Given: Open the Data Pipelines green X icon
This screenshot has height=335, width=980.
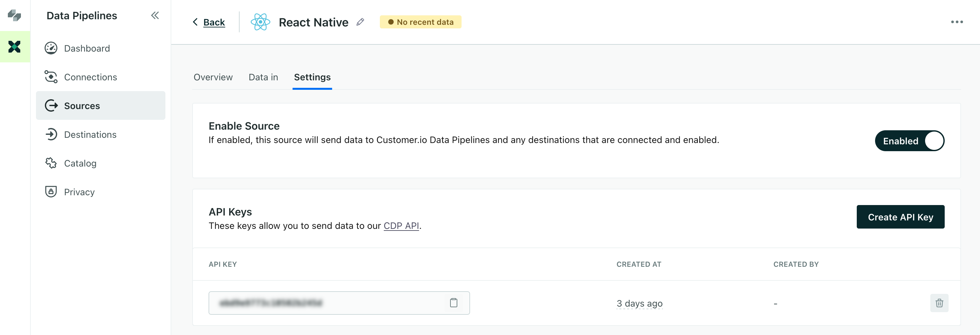Looking at the screenshot, I should click(x=14, y=47).
